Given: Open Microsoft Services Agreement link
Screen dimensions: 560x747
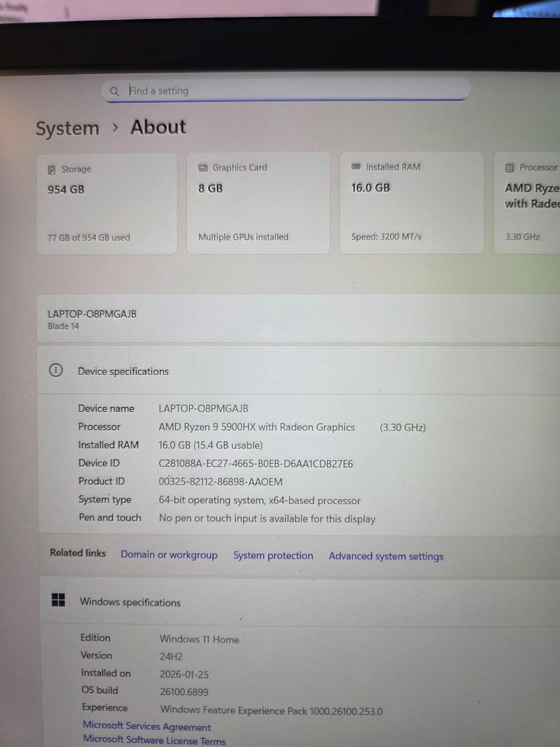Looking at the screenshot, I should [147, 726].
